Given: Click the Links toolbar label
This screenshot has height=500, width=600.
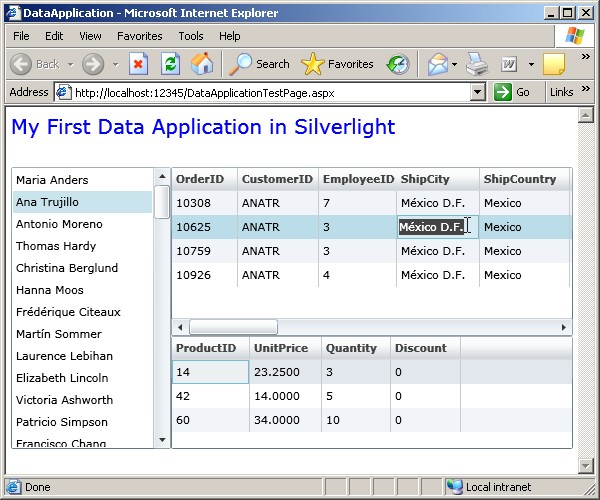Looking at the screenshot, I should (x=561, y=92).
